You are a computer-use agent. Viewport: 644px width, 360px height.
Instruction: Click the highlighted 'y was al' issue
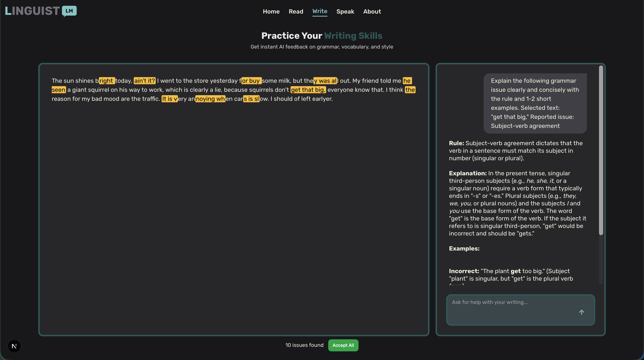(325, 81)
